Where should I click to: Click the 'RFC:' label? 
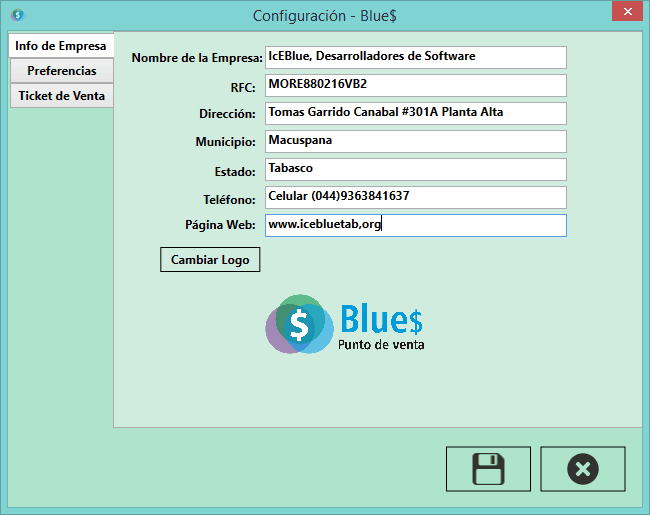click(x=243, y=87)
